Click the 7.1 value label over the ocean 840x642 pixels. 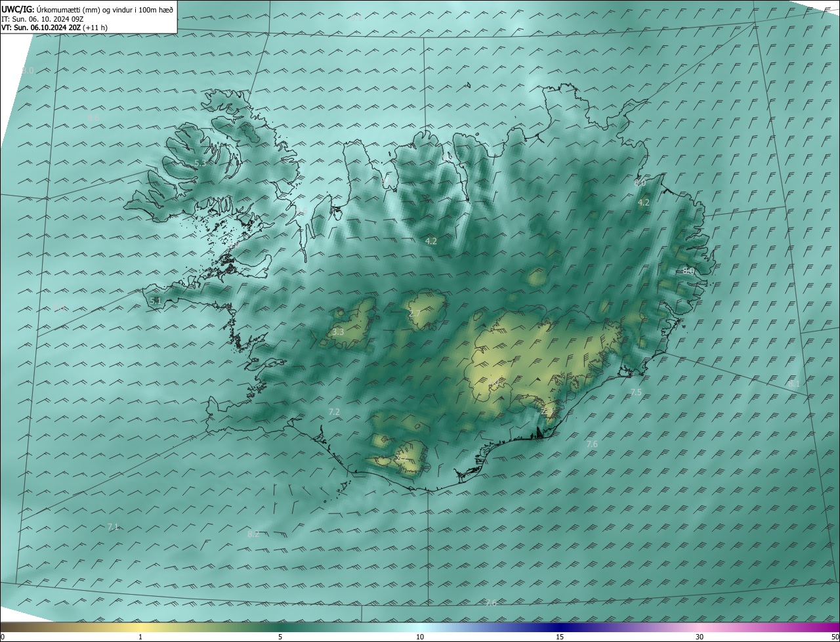113,527
